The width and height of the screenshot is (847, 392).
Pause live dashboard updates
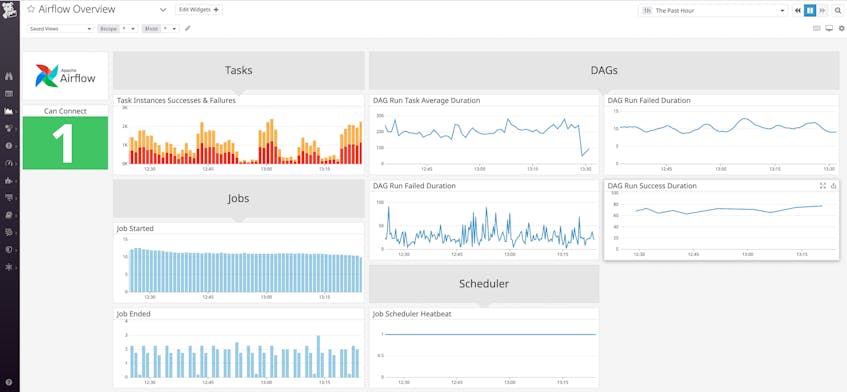(810, 10)
